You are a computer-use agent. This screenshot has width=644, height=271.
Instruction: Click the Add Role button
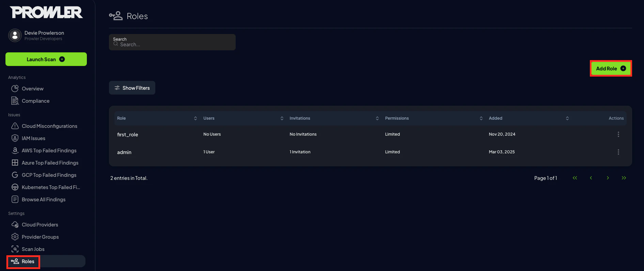coord(611,68)
